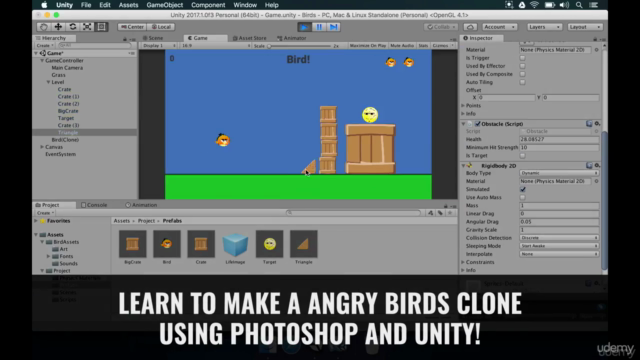The height and width of the screenshot is (360, 640).
Task: Disable the Obstacle script component checkbox
Action: [478, 124]
